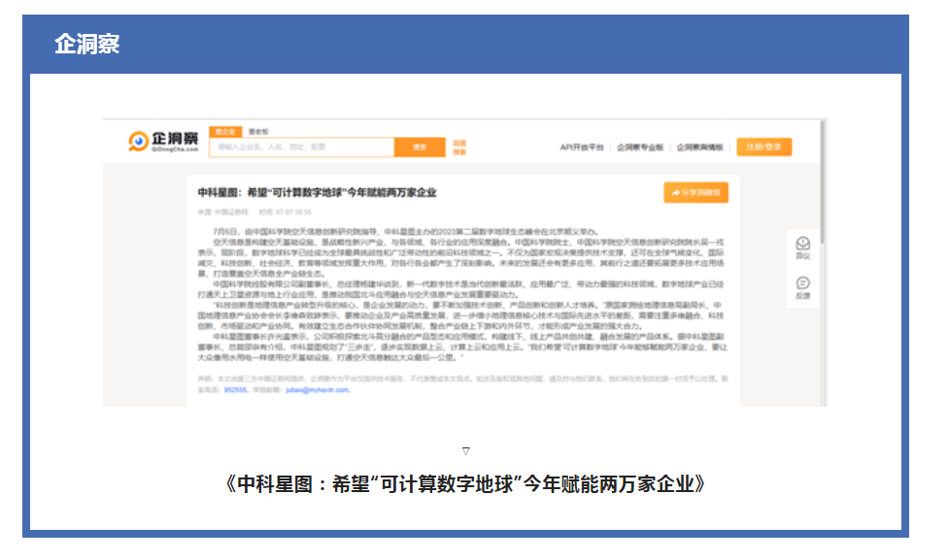Screen dimensions: 948x560
Task: Click the 企洞察 title in blue header
Action: click(x=87, y=44)
